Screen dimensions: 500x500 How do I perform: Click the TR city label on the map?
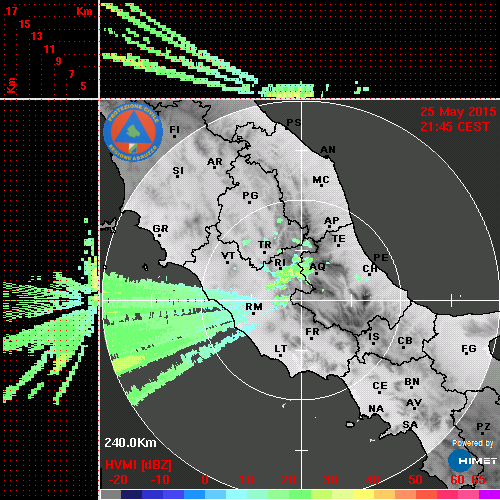coord(265,245)
